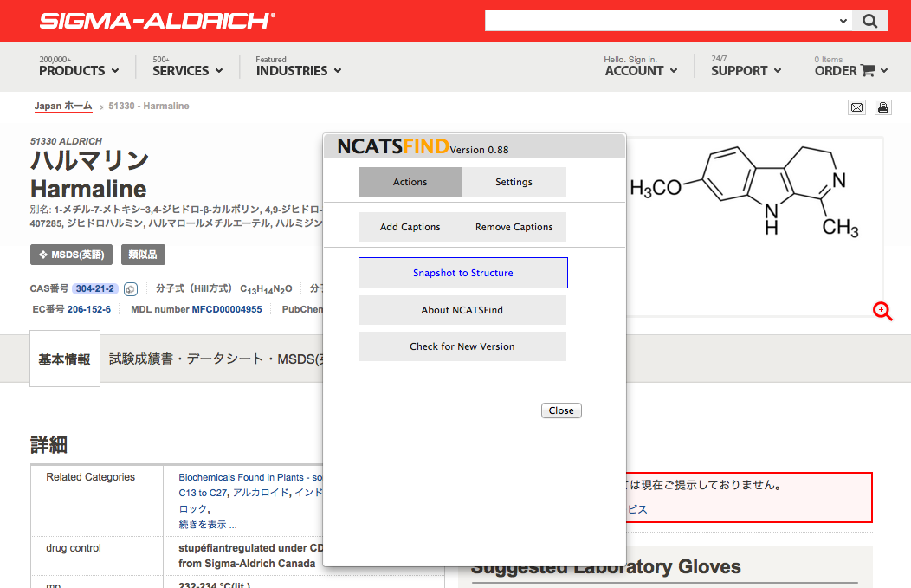Click Snapshot to Structure button

click(x=463, y=273)
